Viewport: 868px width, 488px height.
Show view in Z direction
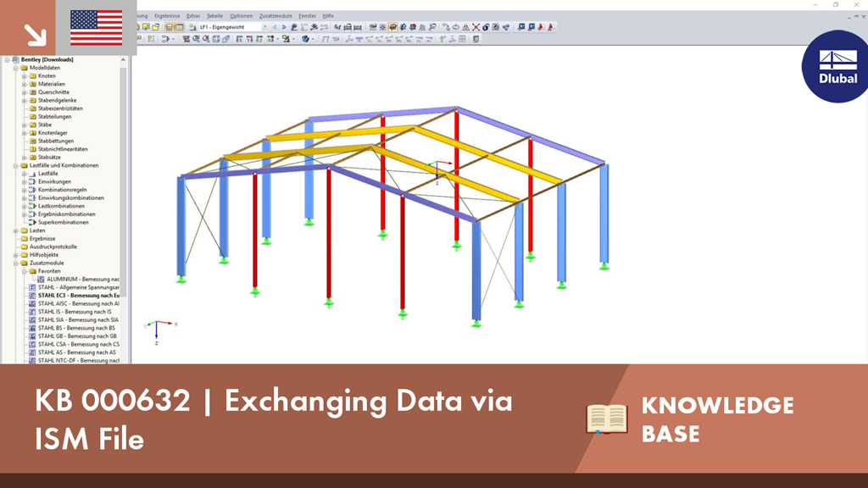(x=259, y=39)
